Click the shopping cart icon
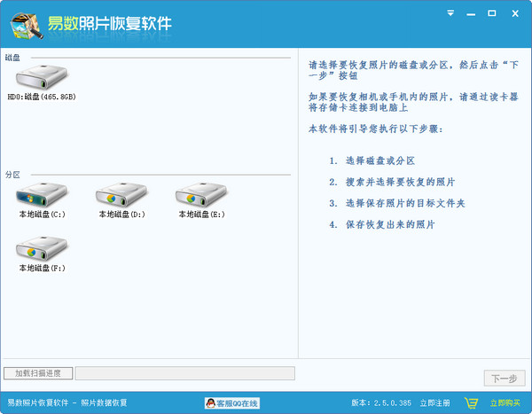The width and height of the screenshot is (532, 414). pyautogui.click(x=472, y=403)
